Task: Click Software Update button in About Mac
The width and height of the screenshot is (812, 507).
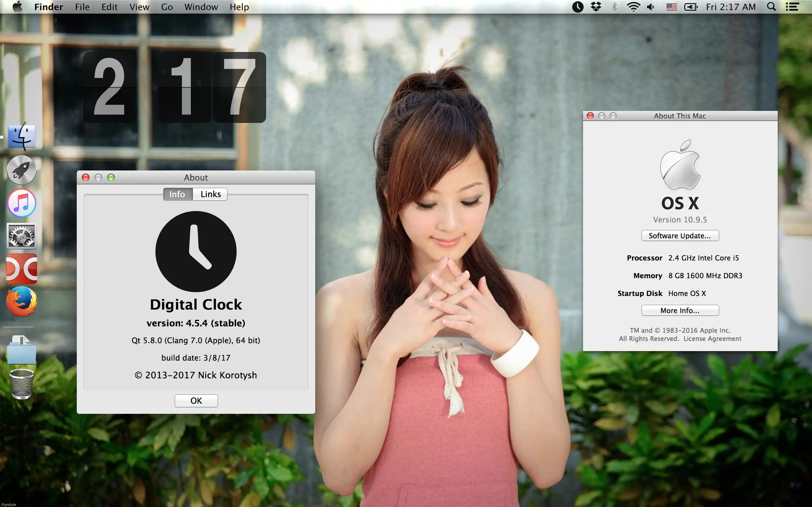Action: pyautogui.click(x=680, y=235)
